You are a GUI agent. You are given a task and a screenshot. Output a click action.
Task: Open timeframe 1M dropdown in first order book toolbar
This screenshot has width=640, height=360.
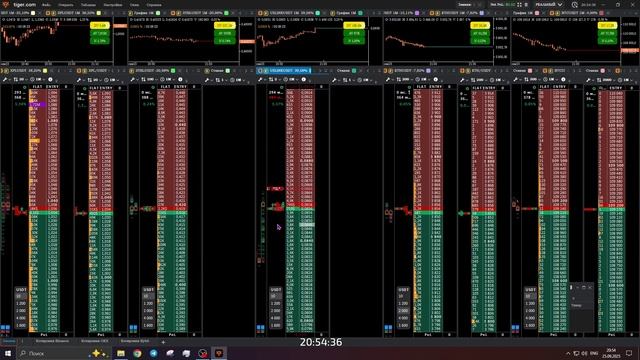click(38, 80)
